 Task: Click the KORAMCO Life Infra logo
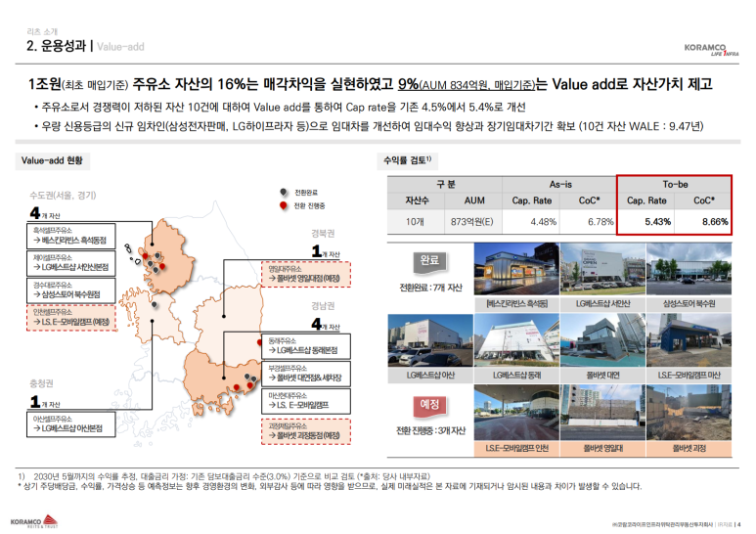click(x=711, y=50)
